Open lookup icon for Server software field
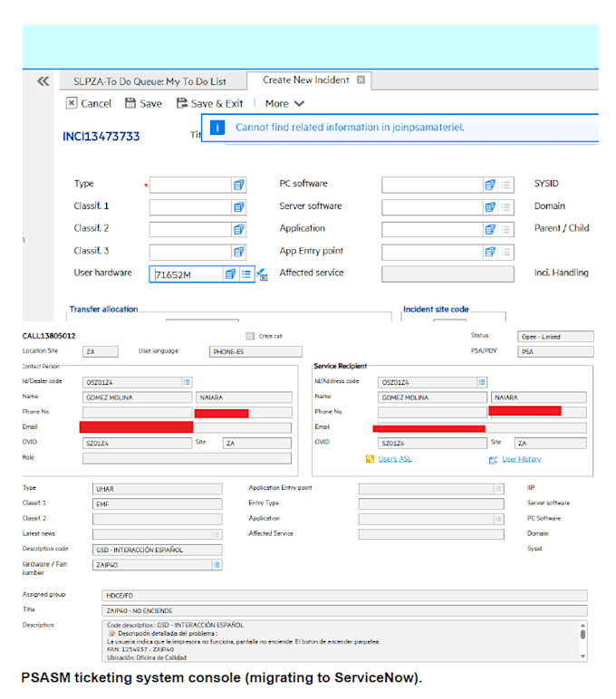This screenshot has width=616, height=699. [x=490, y=206]
